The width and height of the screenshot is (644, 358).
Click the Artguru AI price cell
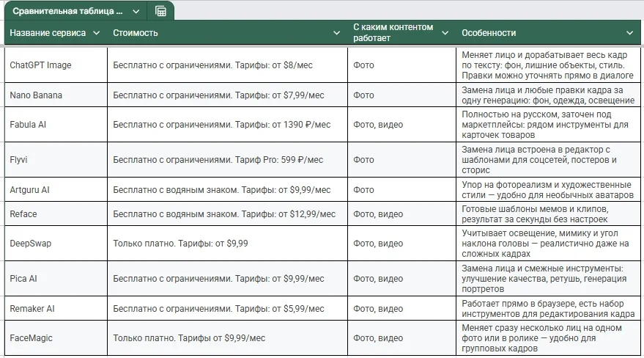[x=228, y=189]
